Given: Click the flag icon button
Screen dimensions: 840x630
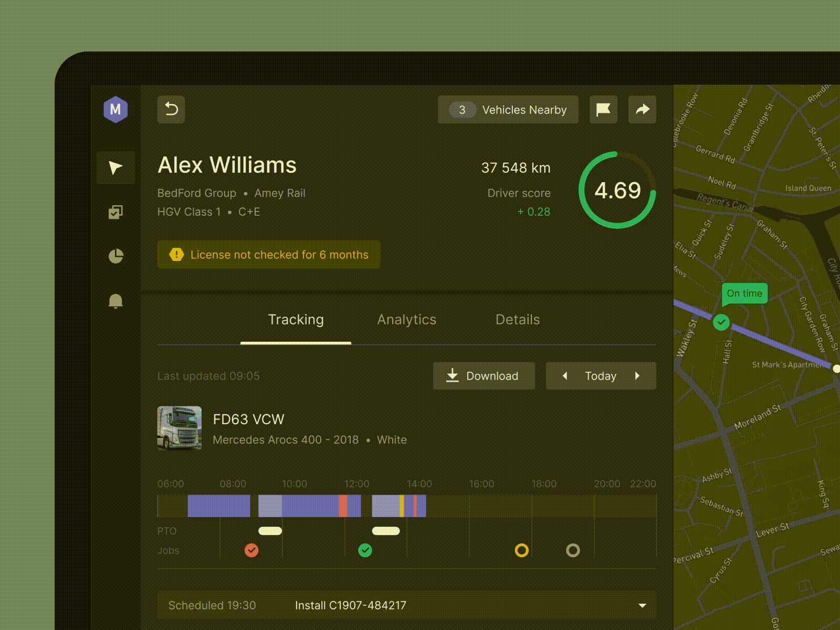Looking at the screenshot, I should click(x=603, y=109).
